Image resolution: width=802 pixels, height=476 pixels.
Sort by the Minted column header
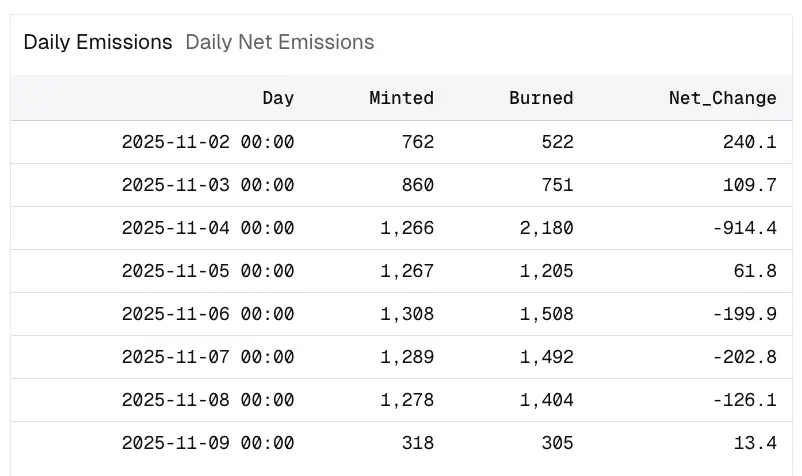click(x=401, y=98)
